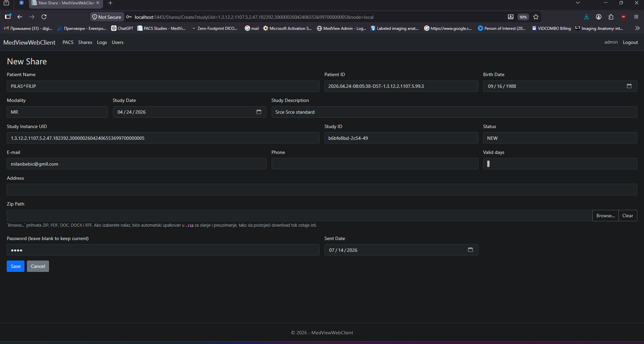Screen dimensions: 644x344
Task: Open the sidebar toggle icon in the toolbar
Action: coord(8,17)
